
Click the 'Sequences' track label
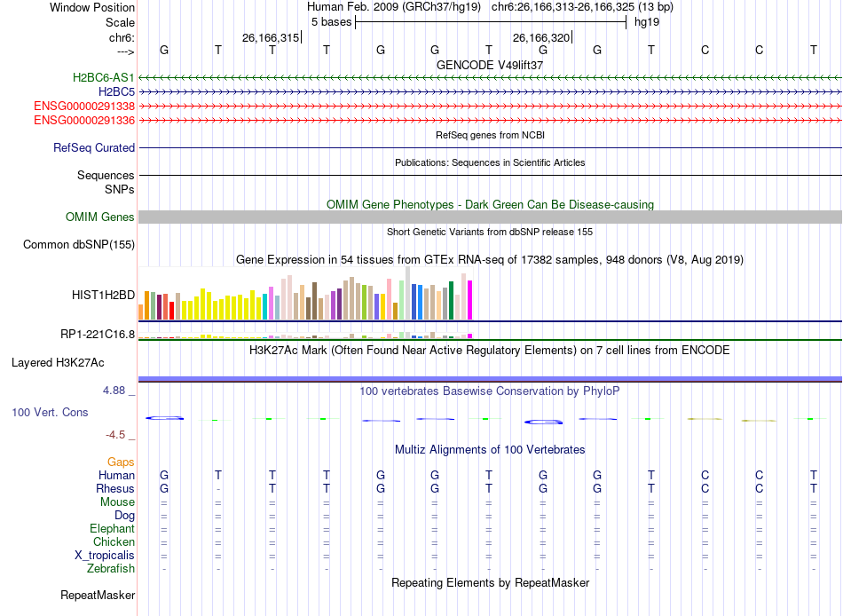pos(106,175)
